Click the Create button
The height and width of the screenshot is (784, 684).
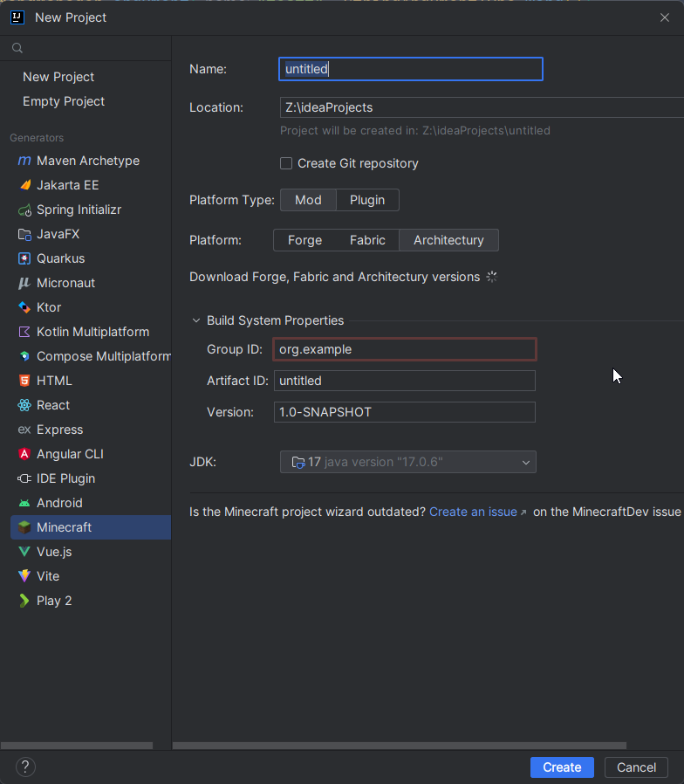tap(561, 767)
